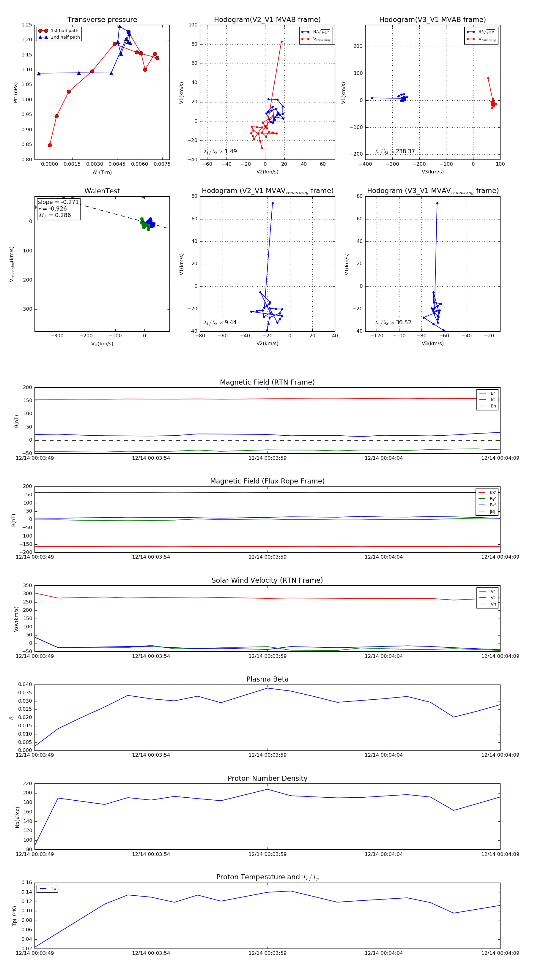This screenshot has width=535, height=980.
Task: Click V_remaining legend entry in V3_V1 MVAB hodogram
Action: click(x=481, y=39)
